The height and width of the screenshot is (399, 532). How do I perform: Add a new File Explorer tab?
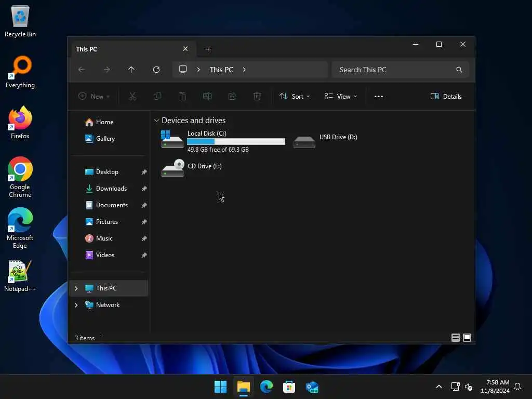(x=208, y=49)
